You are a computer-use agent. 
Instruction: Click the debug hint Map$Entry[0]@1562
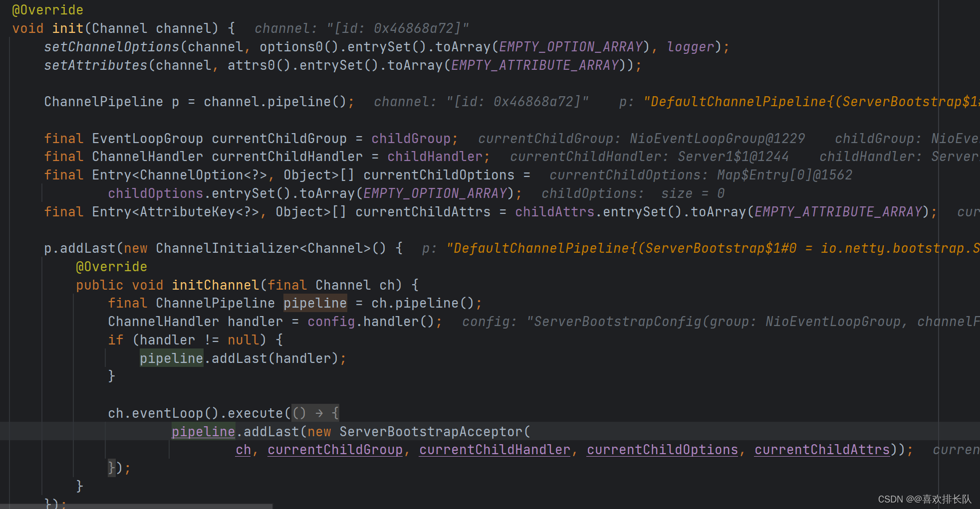pos(784,175)
